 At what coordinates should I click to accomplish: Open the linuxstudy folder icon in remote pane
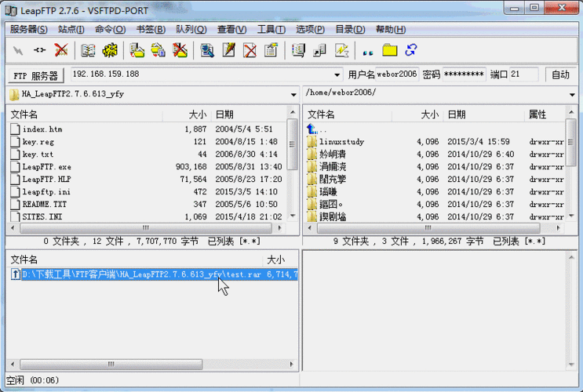pos(312,142)
